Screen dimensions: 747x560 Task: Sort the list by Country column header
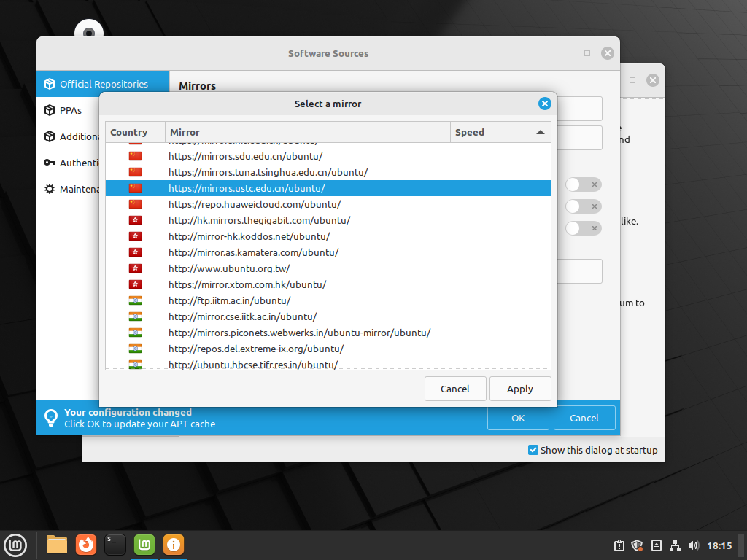point(135,132)
